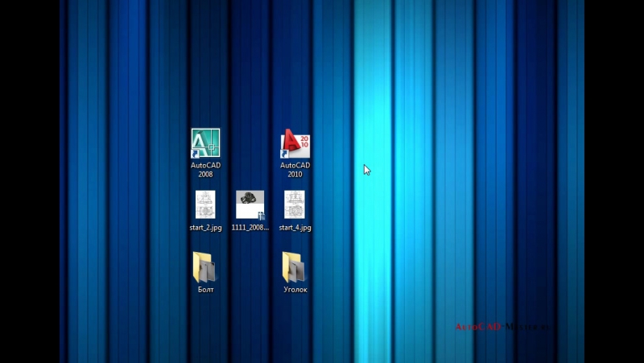This screenshot has width=644, height=363.
Task: Select the AutoCAD 2008 shortcut icon
Action: 205,143
